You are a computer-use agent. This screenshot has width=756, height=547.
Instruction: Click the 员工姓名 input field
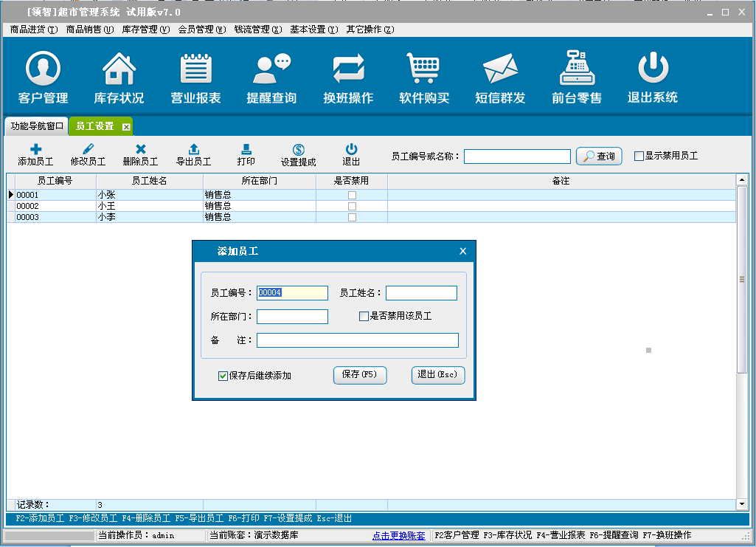tap(421, 293)
